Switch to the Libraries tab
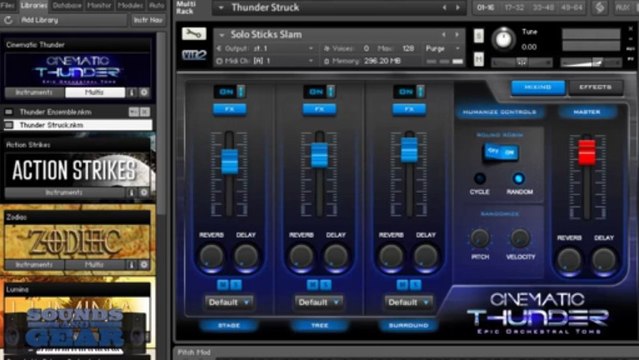 pos(33,5)
